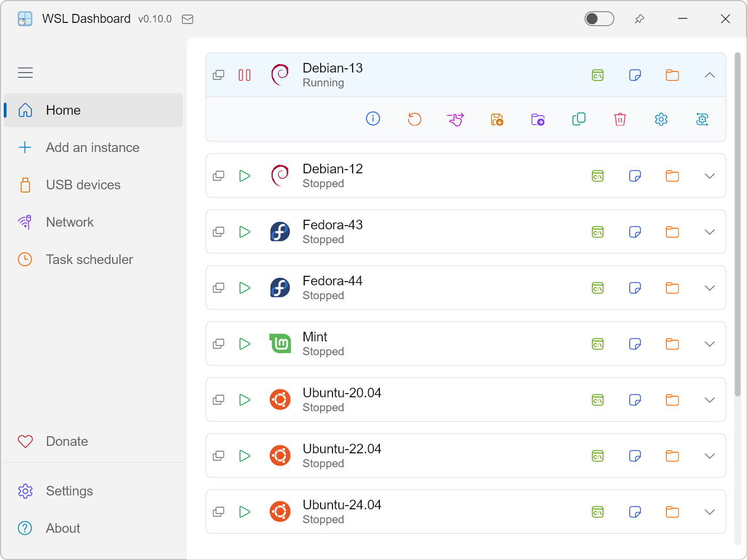Viewport: 747px width, 560px height.
Task: Click the v0.10.0 version label
Action: (155, 19)
